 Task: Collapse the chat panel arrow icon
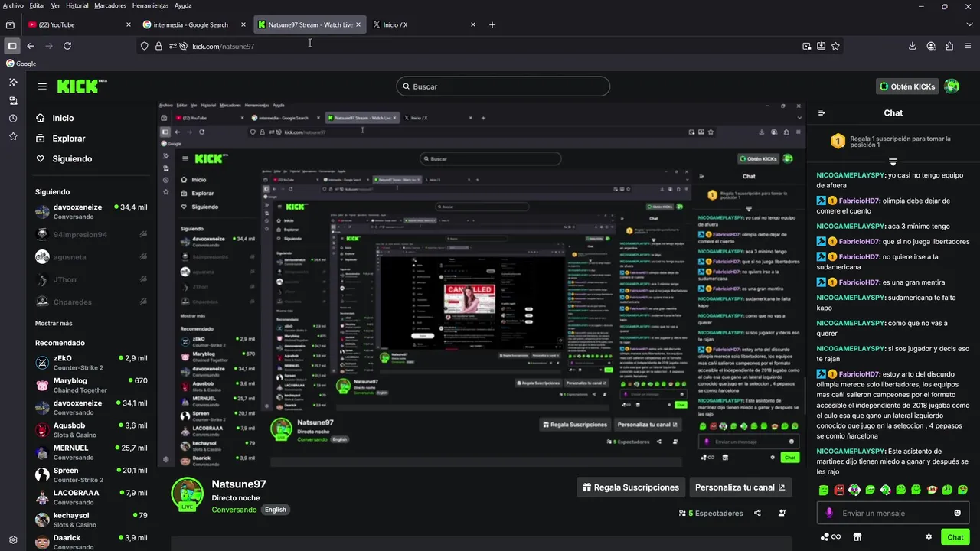click(822, 113)
